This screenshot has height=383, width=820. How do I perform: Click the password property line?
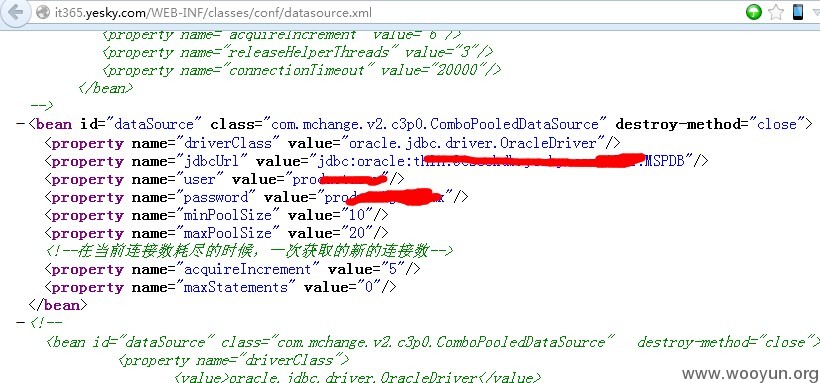256,197
